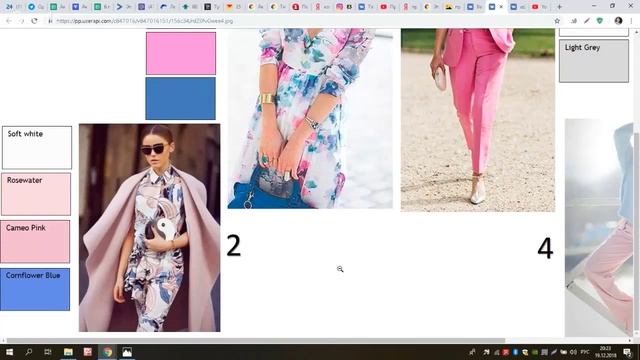Open the Photos app on taskbar
Viewport: 640px width, 360px height.
tap(127, 352)
